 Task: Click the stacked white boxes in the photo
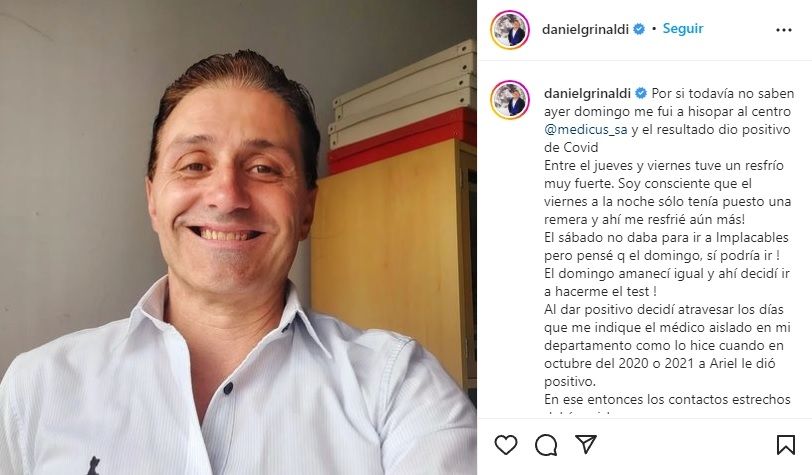click(x=403, y=94)
